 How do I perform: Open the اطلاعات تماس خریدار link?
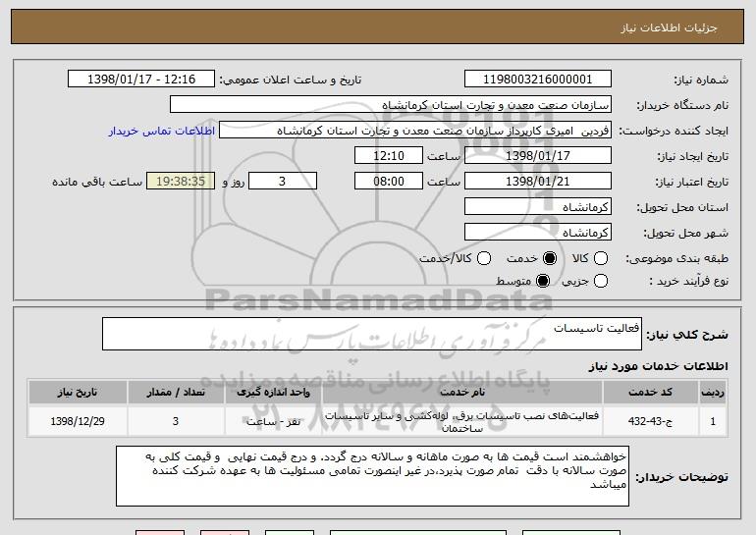click(x=162, y=131)
